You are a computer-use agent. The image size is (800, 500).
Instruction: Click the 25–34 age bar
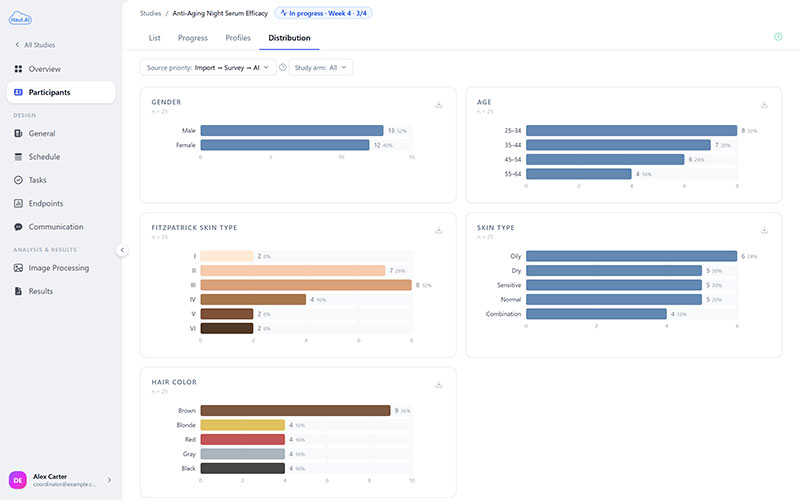pos(632,131)
